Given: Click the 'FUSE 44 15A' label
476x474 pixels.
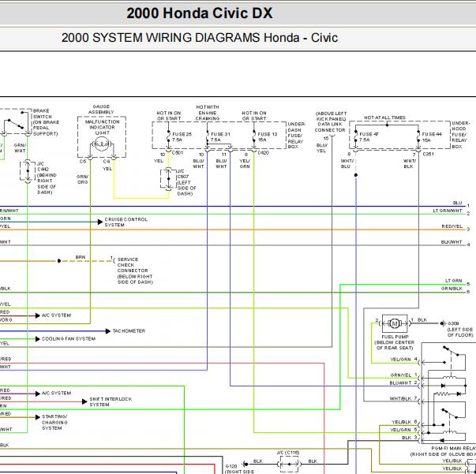Looking at the screenshot, I should [x=432, y=136].
